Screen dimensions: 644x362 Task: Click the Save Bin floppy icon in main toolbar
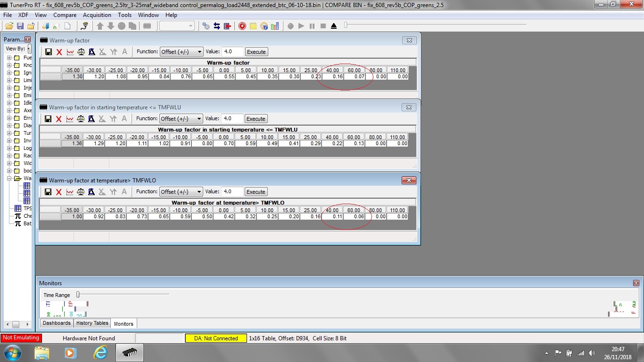(20, 26)
